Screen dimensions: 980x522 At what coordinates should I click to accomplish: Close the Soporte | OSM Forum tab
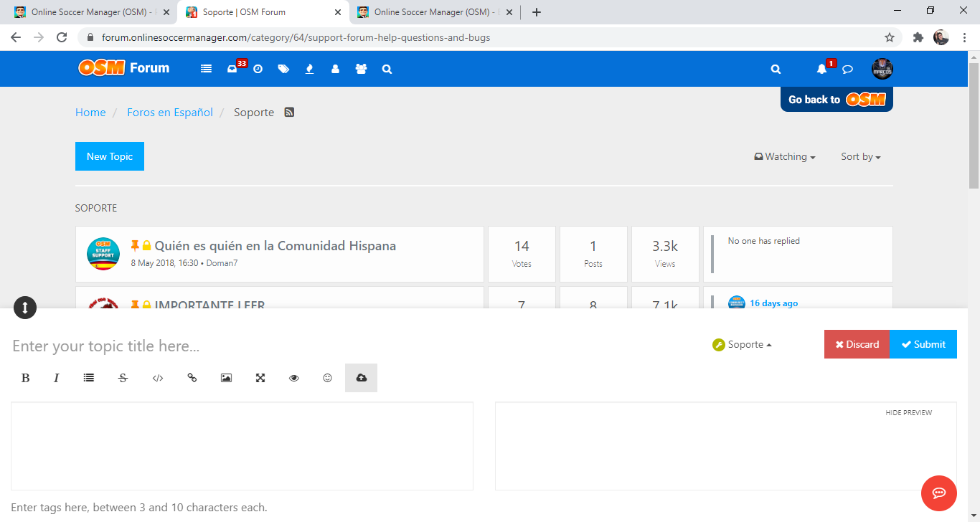[x=338, y=12]
